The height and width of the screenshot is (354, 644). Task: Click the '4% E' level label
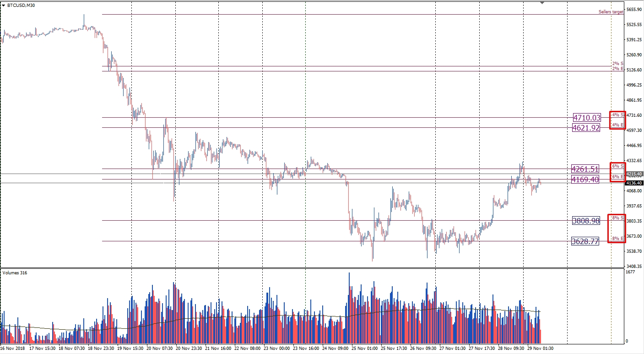coord(618,125)
